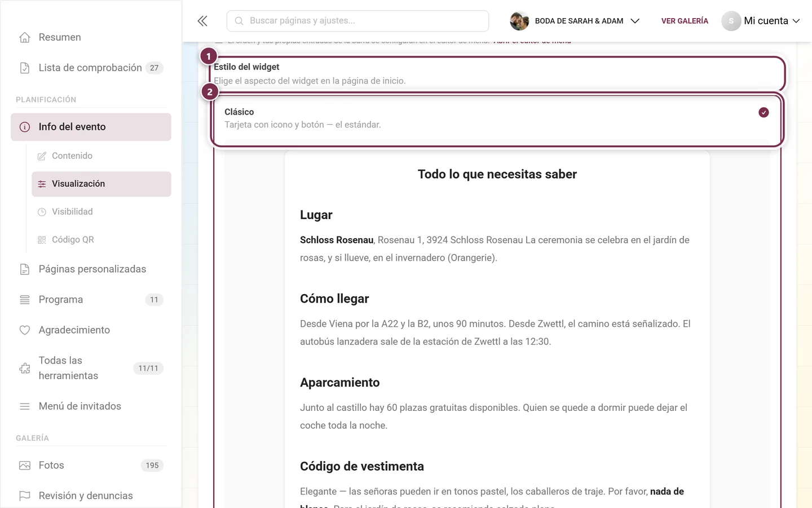Focus the Buscar páginas y ajustes search field
812x508 pixels.
coord(358,21)
